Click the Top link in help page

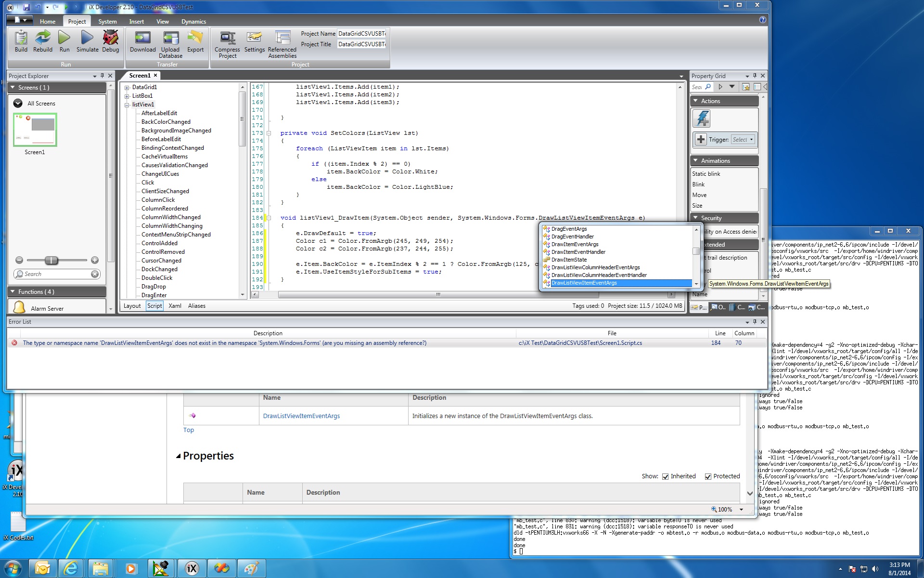[x=189, y=430]
